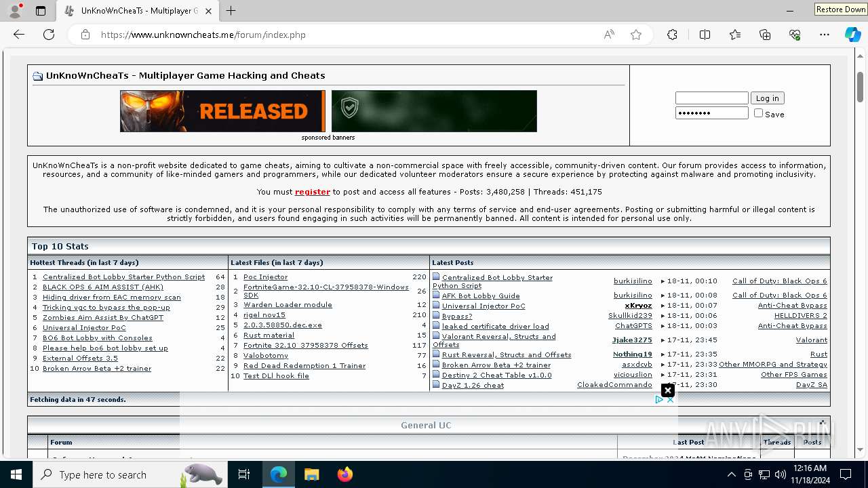
Task: Reload the page with refresh icon
Action: tap(49, 35)
